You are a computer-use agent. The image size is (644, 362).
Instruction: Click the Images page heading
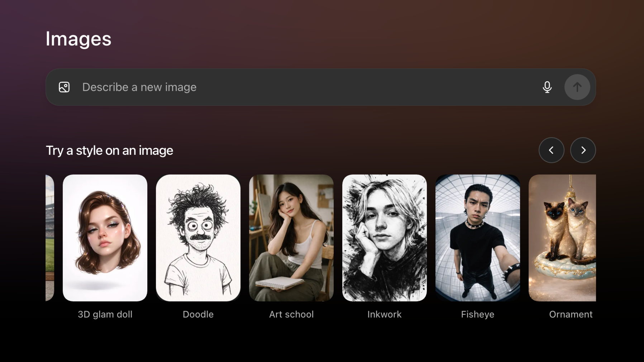78,39
